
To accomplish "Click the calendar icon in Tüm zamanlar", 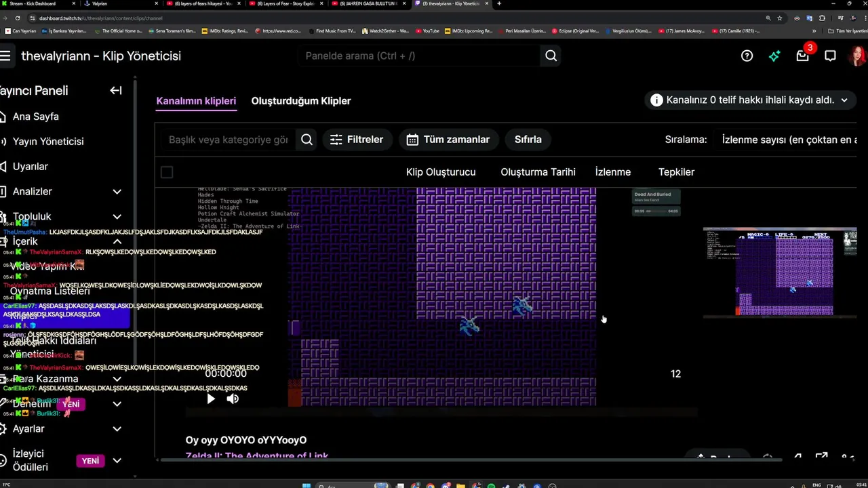I will click(x=412, y=140).
